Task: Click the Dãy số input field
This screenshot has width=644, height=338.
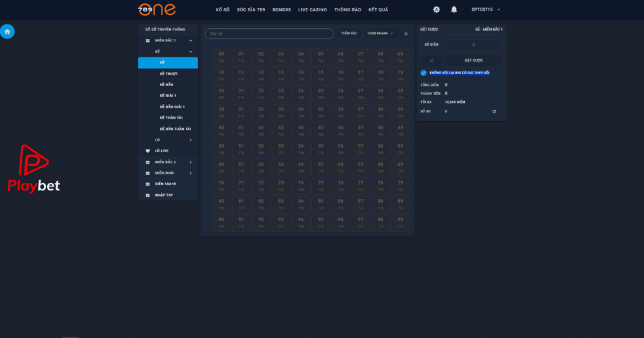Action: (269, 34)
